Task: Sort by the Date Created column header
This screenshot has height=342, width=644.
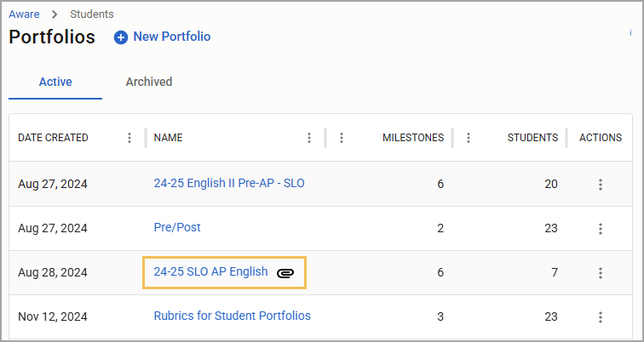Action: pos(53,138)
